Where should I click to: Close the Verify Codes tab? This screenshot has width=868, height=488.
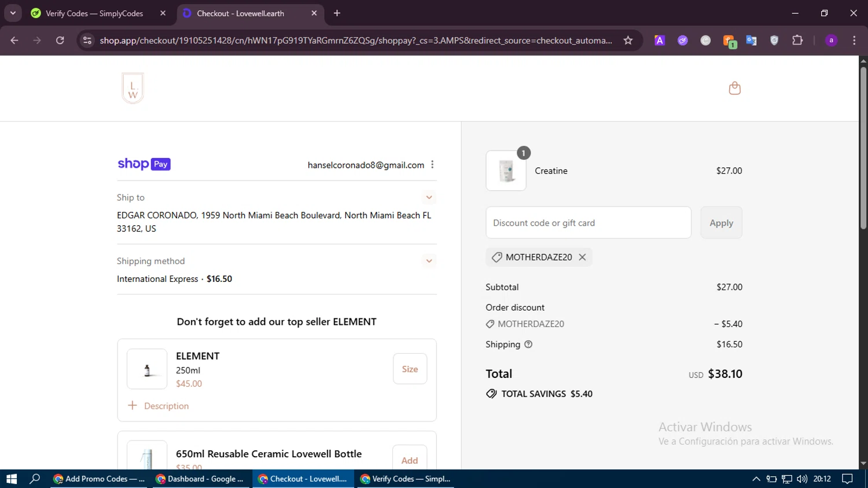point(163,13)
